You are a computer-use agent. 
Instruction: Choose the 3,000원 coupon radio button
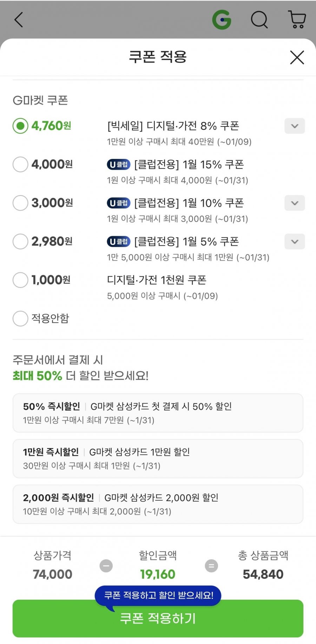click(x=20, y=203)
